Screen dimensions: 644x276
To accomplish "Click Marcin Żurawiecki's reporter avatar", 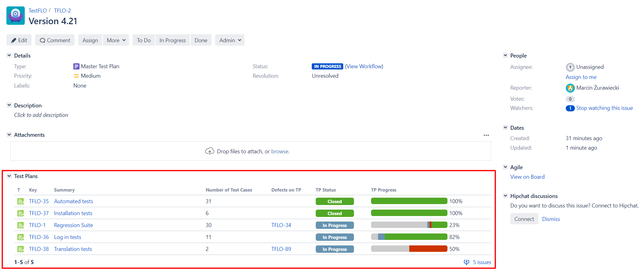I will click(570, 88).
